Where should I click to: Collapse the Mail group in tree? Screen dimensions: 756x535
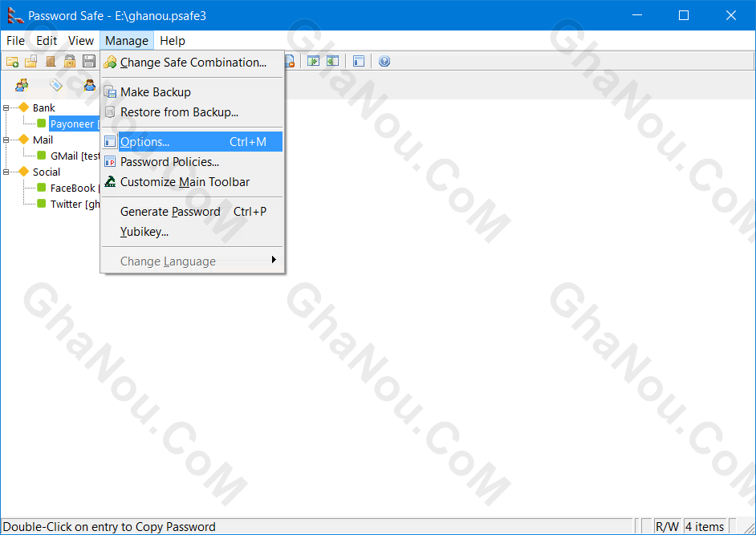click(6, 140)
